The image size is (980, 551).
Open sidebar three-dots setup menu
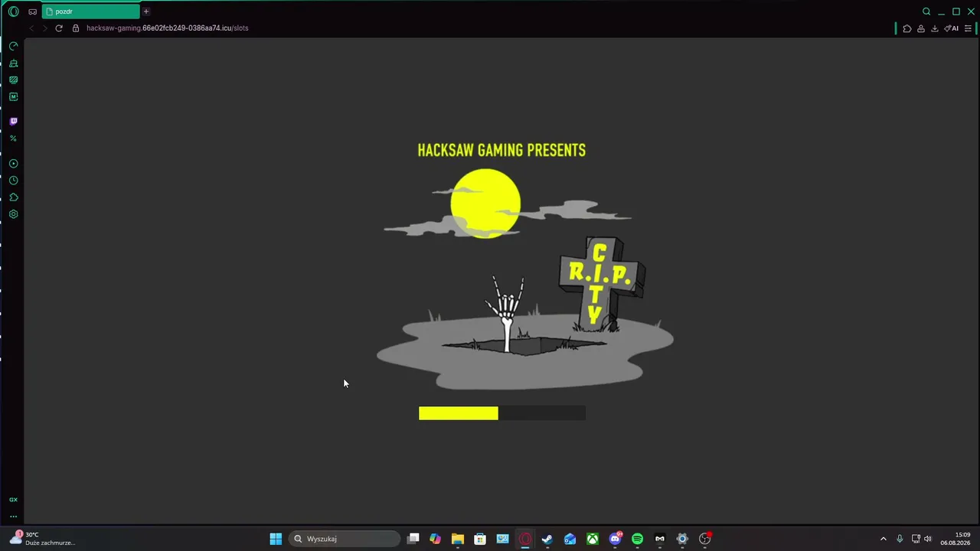coord(13,517)
